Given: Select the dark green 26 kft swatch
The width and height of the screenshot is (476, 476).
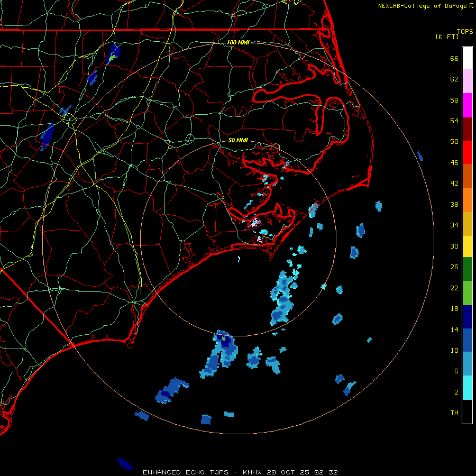Looking at the screenshot, I should [467, 269].
